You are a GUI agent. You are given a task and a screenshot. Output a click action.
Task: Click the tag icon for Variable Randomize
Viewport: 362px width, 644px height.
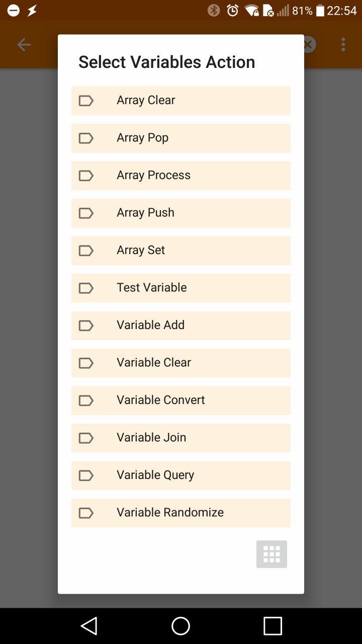coord(86,513)
